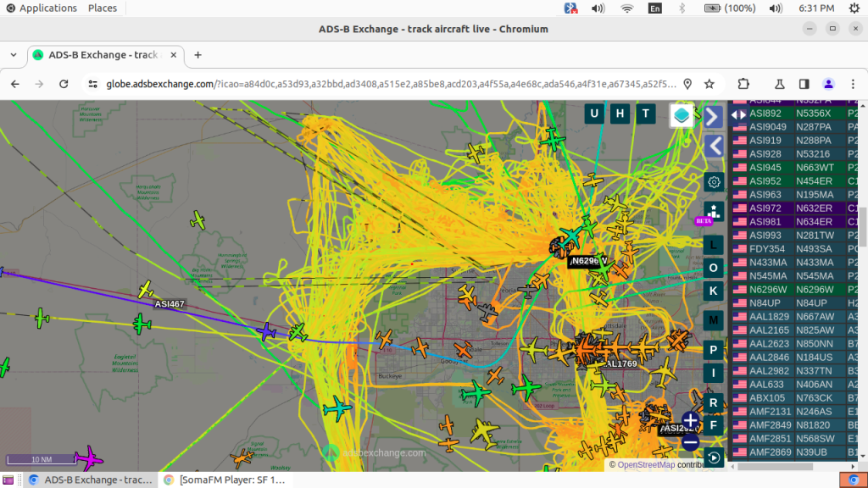Bookmark this page with the star
Viewport: 868px width, 488px height.
pyautogui.click(x=709, y=84)
